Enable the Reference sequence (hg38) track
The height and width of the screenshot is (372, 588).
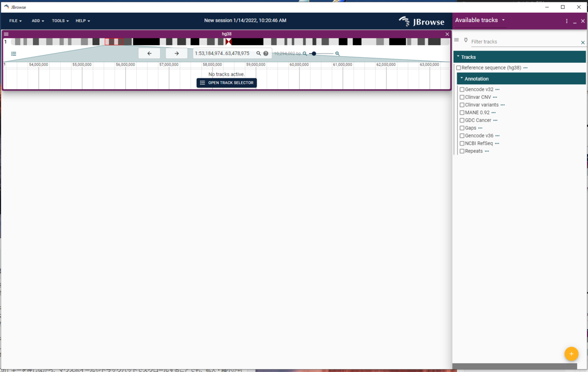click(x=459, y=68)
